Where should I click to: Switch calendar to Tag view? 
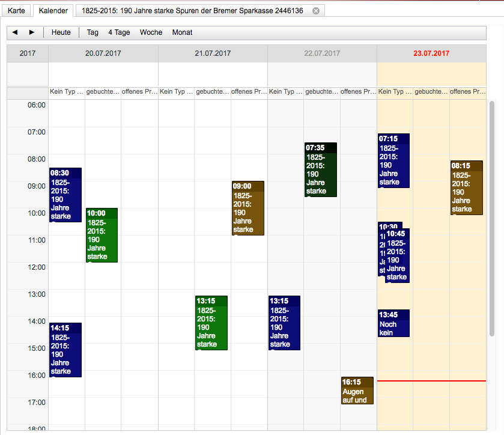pos(93,32)
